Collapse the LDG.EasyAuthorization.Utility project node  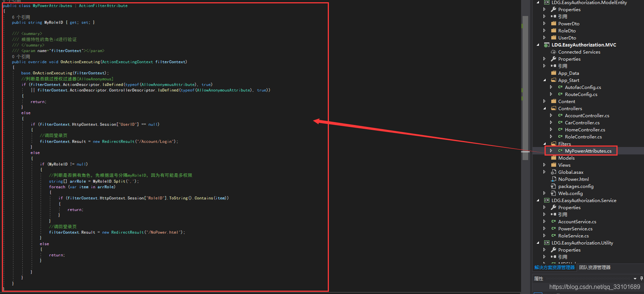pos(538,243)
